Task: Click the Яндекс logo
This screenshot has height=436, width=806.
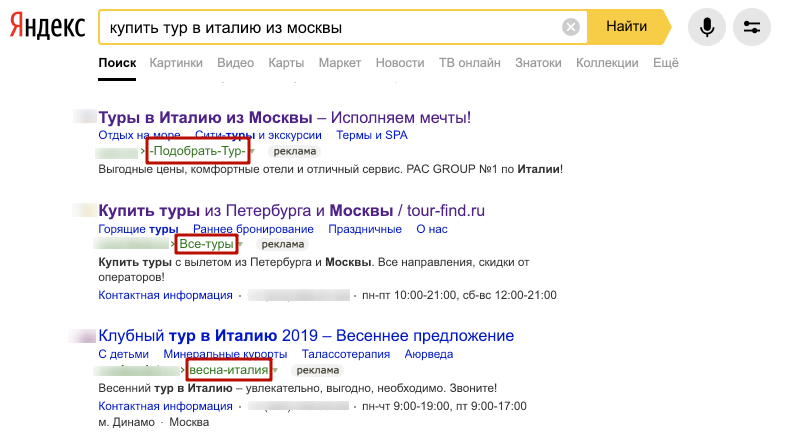Action: (47, 27)
